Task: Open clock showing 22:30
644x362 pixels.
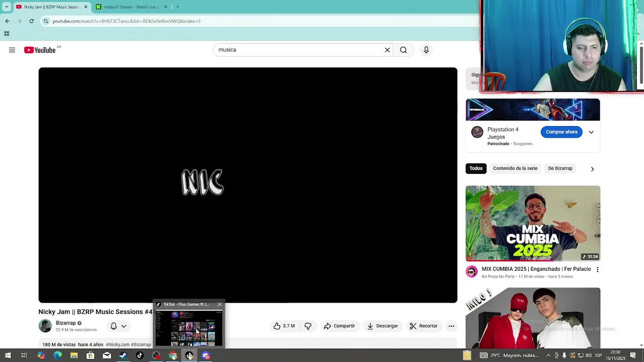Action: coord(615,355)
